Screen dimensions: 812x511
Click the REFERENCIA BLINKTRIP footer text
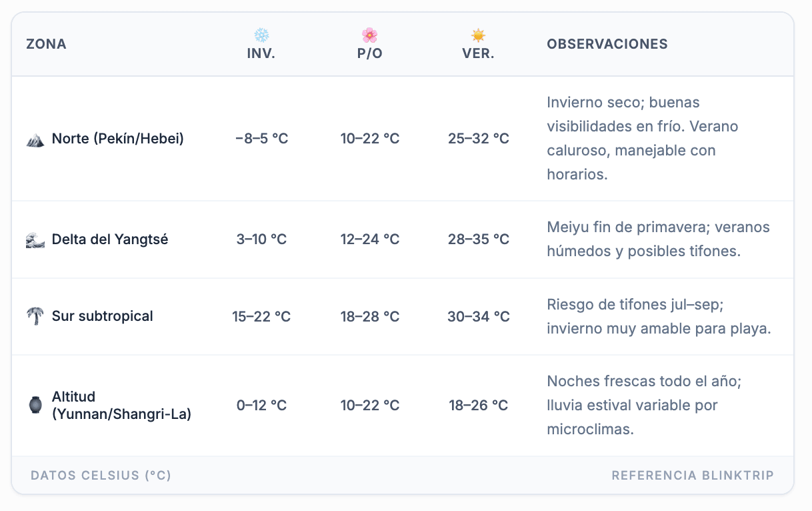pyautogui.click(x=693, y=476)
